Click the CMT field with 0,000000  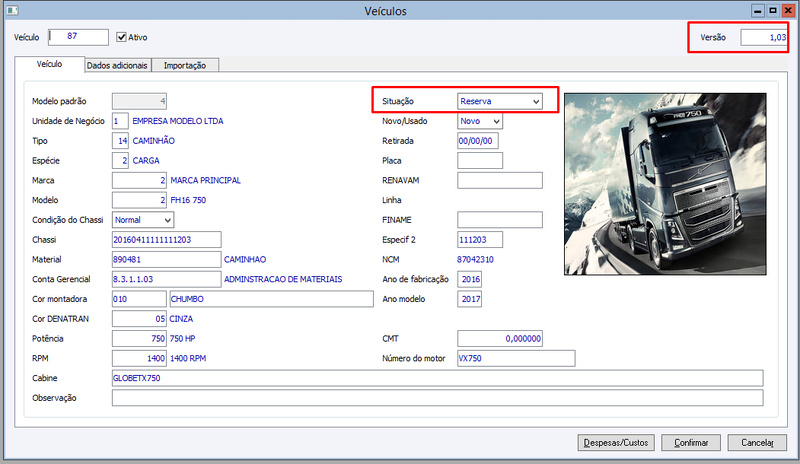[499, 338]
